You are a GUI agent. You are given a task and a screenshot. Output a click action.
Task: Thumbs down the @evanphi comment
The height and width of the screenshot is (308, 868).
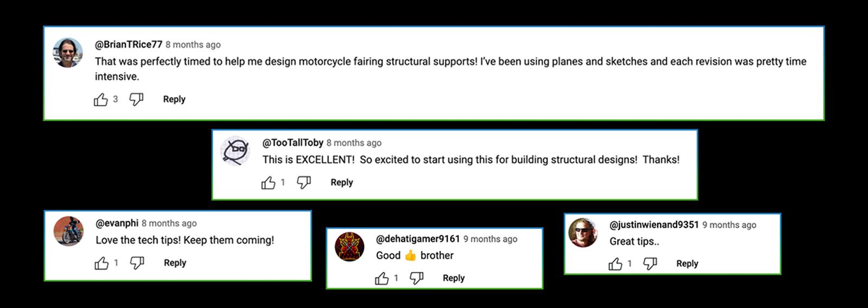pyautogui.click(x=137, y=263)
